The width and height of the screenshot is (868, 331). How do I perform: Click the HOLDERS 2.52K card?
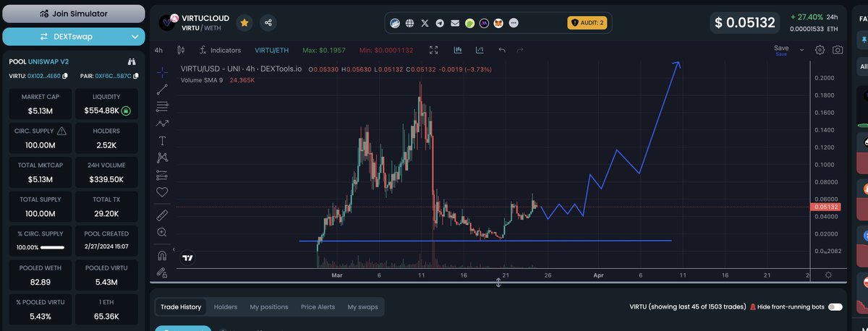(106, 138)
